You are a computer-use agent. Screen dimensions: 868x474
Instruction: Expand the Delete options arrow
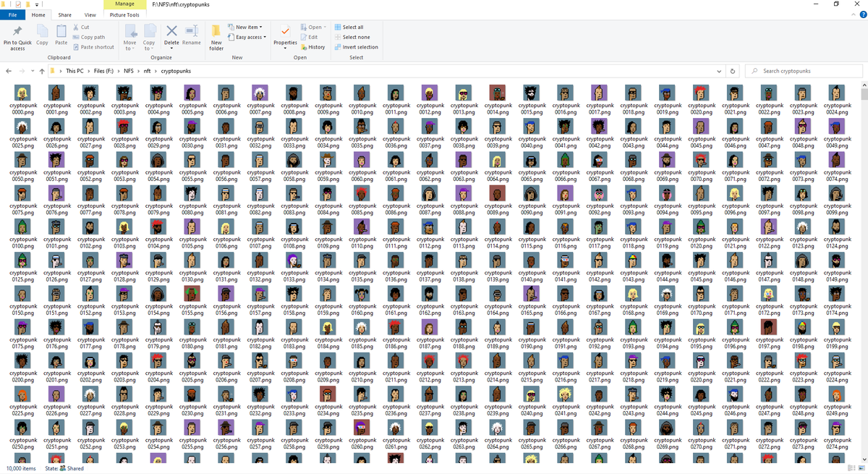[171, 48]
